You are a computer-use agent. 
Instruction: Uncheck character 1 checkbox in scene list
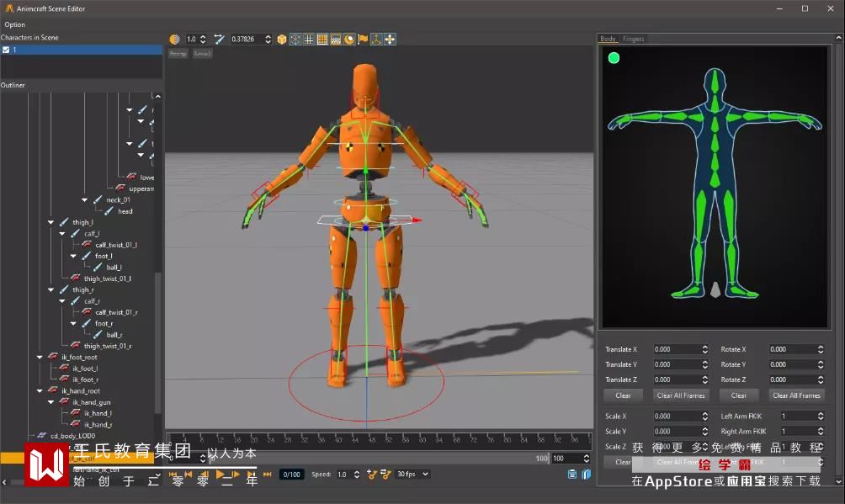[6, 50]
